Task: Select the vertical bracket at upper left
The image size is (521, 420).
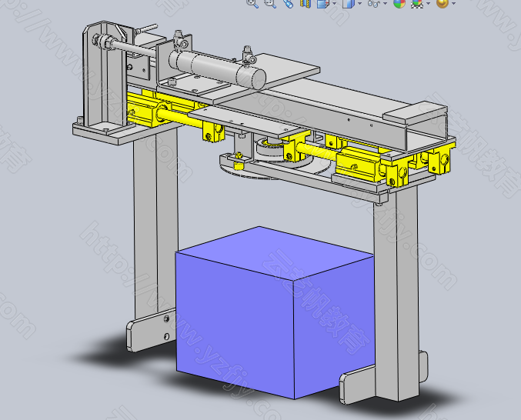Action: (105, 75)
